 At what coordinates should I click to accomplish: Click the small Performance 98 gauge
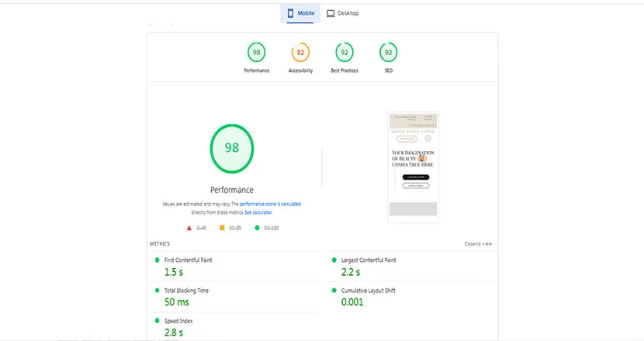click(256, 53)
